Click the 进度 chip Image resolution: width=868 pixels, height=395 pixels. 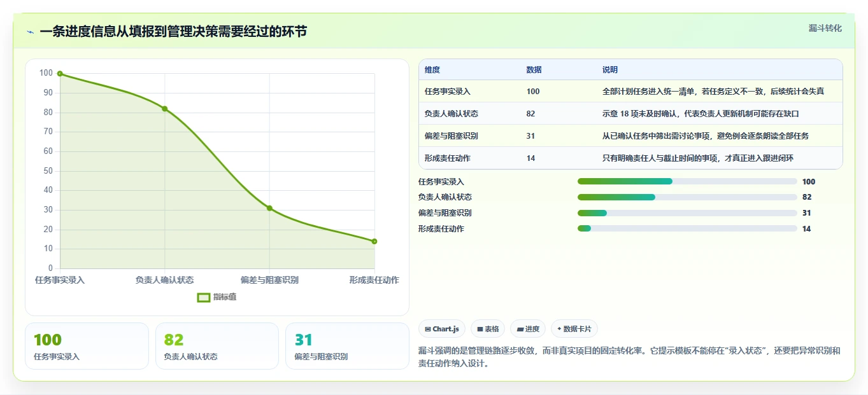(x=528, y=329)
